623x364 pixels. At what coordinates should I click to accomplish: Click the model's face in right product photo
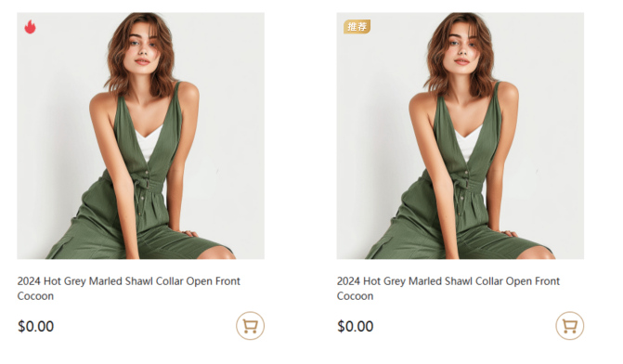(x=462, y=45)
